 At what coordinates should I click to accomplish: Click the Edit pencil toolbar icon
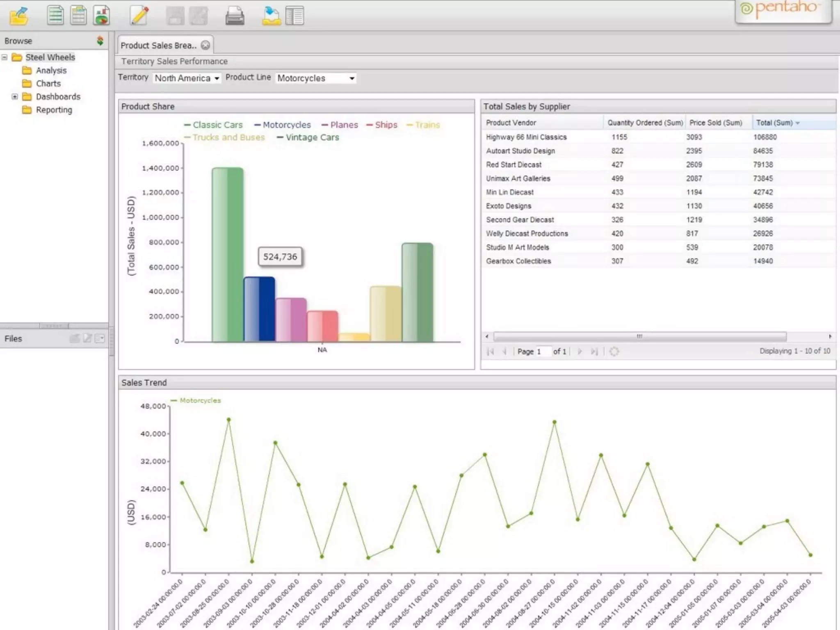[139, 16]
